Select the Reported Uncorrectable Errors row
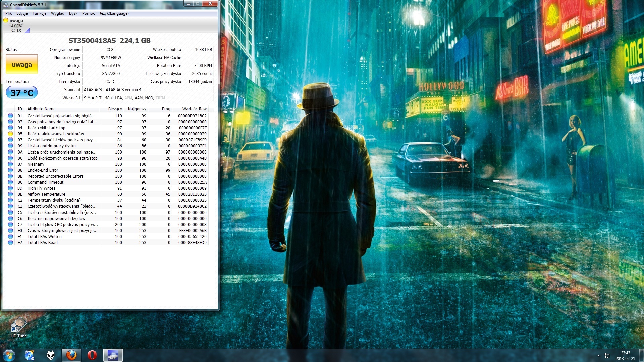 click(55, 176)
